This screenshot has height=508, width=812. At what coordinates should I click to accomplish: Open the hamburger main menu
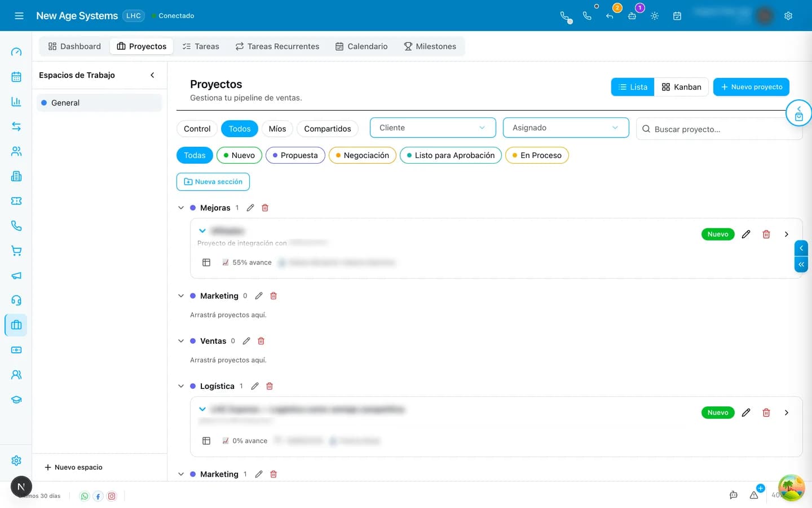pos(19,16)
